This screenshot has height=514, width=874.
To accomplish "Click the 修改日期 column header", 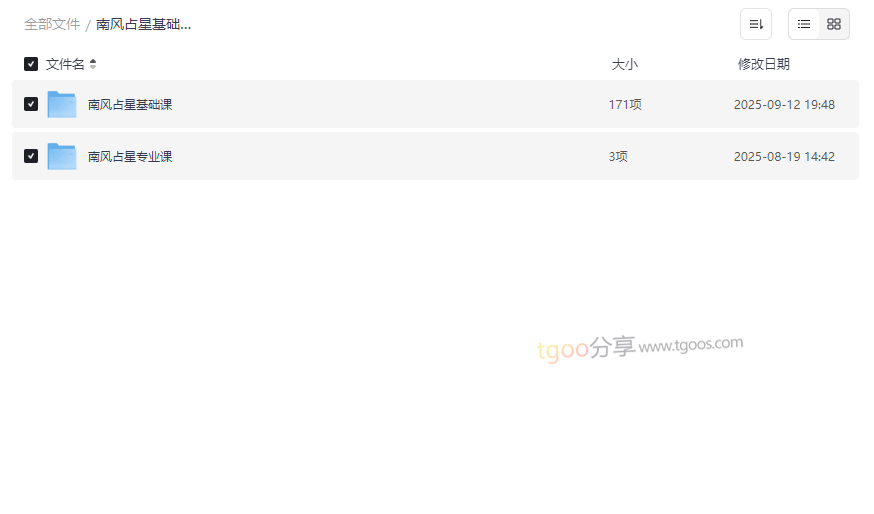I will [x=763, y=64].
